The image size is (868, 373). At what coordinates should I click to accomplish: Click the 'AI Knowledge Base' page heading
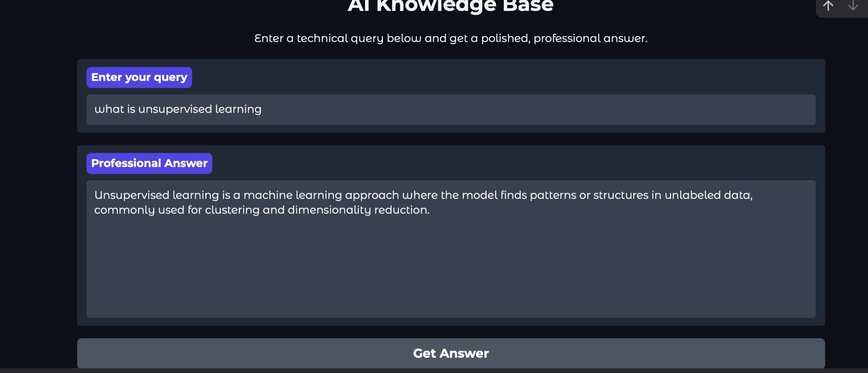pos(451,6)
